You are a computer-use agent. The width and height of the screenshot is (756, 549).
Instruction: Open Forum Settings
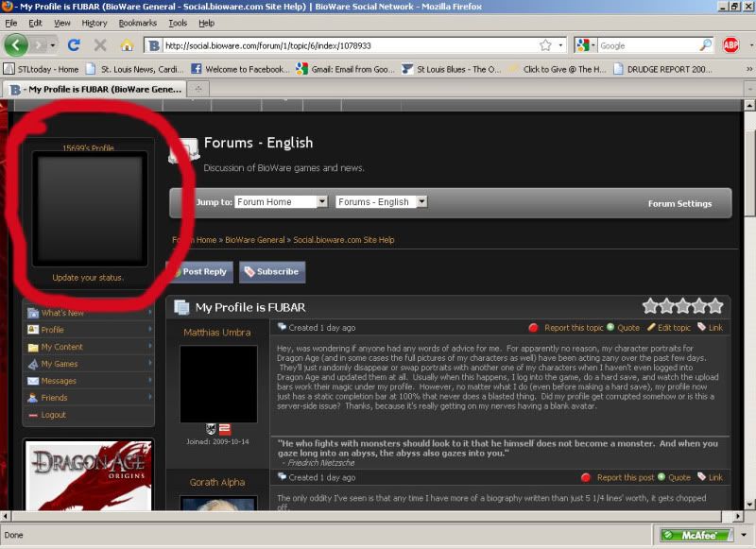click(679, 203)
